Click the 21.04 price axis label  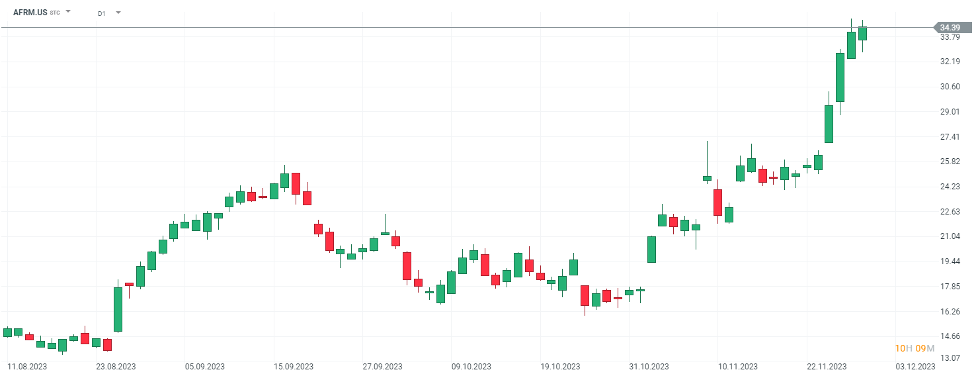[950, 236]
